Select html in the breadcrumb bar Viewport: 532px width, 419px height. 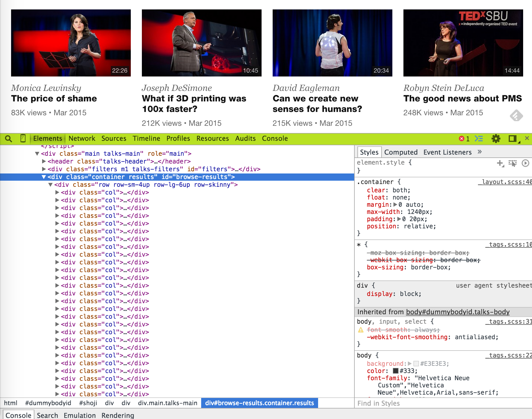point(11,403)
